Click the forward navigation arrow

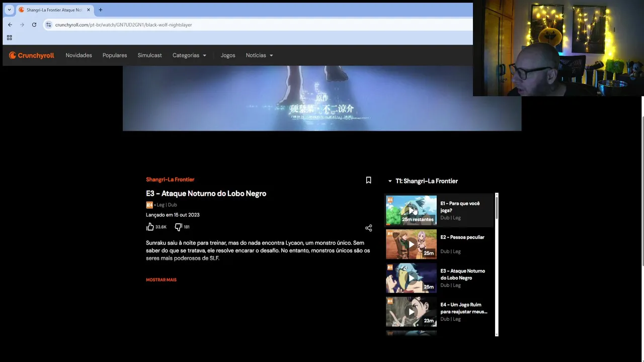point(22,25)
